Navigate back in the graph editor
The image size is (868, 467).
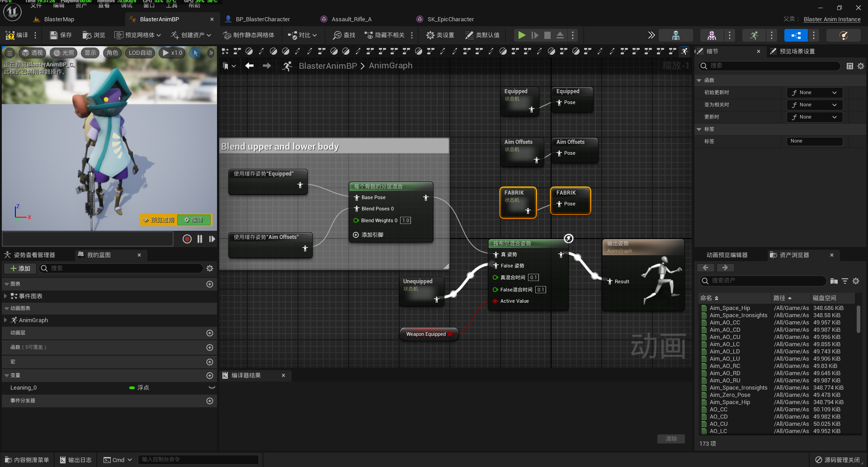(x=249, y=66)
